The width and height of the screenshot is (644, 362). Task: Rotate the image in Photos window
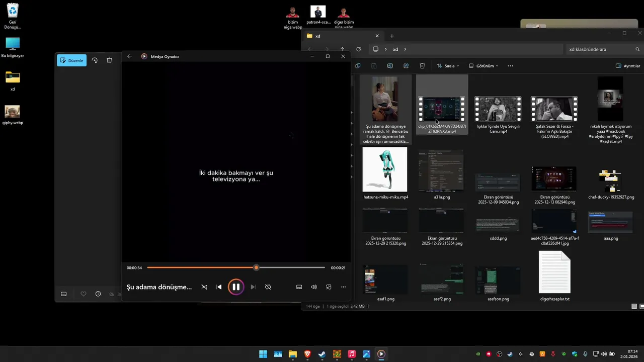tap(95, 60)
